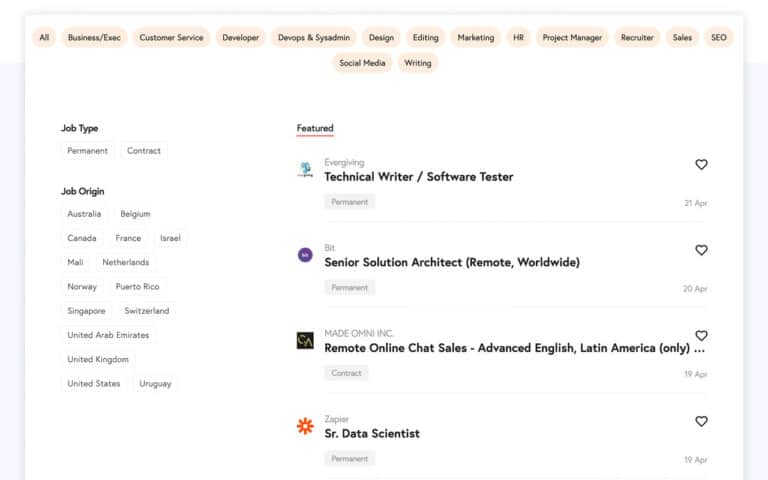Select the Developer category tab
Viewport: 768px width, 480px height.
(x=240, y=38)
